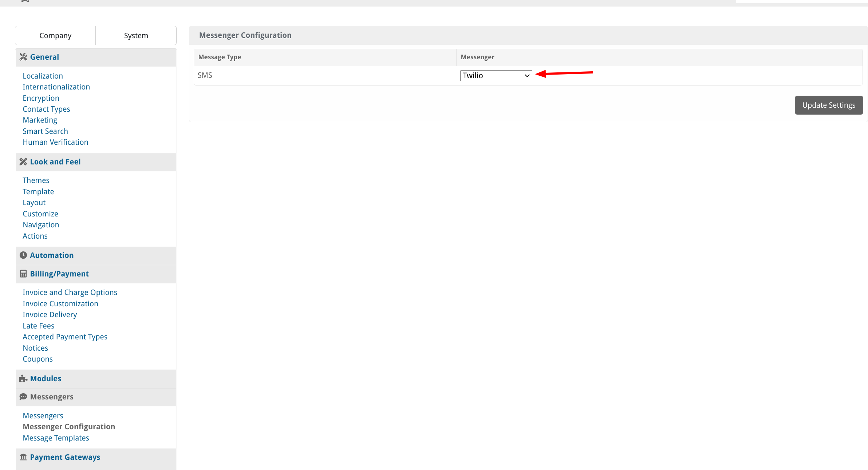This screenshot has height=470, width=868.
Task: Expand the Look and Feel section heading
Action: click(55, 162)
